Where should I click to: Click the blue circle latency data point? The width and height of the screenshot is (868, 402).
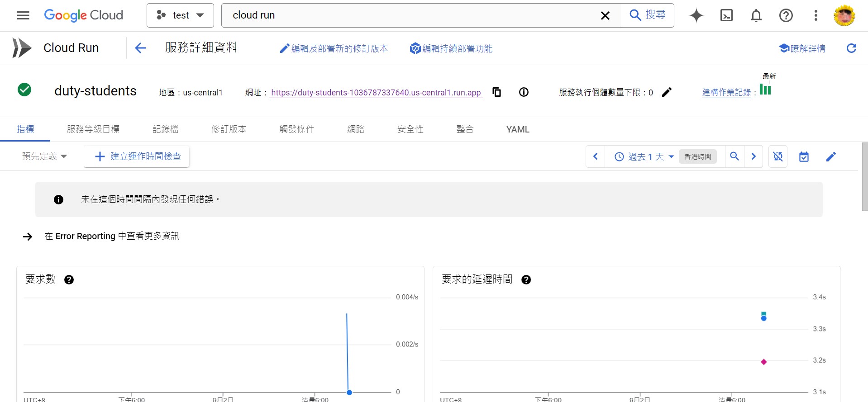pyautogui.click(x=764, y=318)
